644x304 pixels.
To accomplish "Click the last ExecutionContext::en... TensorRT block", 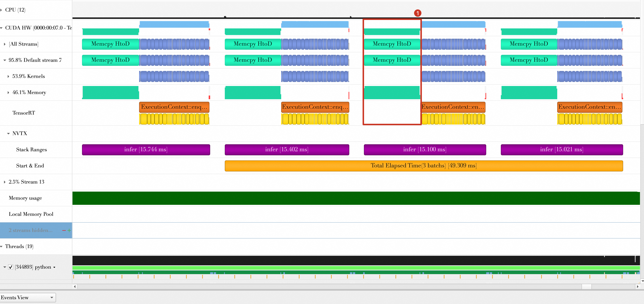I will coord(590,107).
